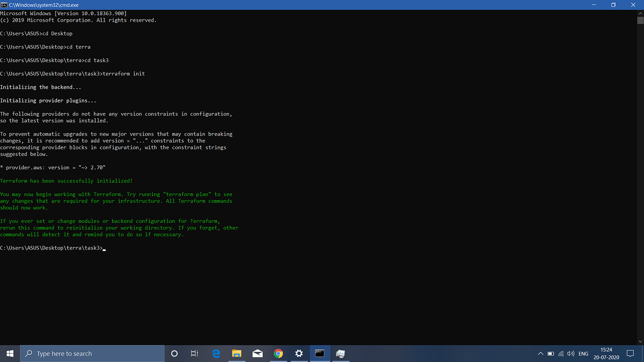Screen dimensions: 644x362
Task: Open the Windows Start menu
Action: (x=10, y=353)
